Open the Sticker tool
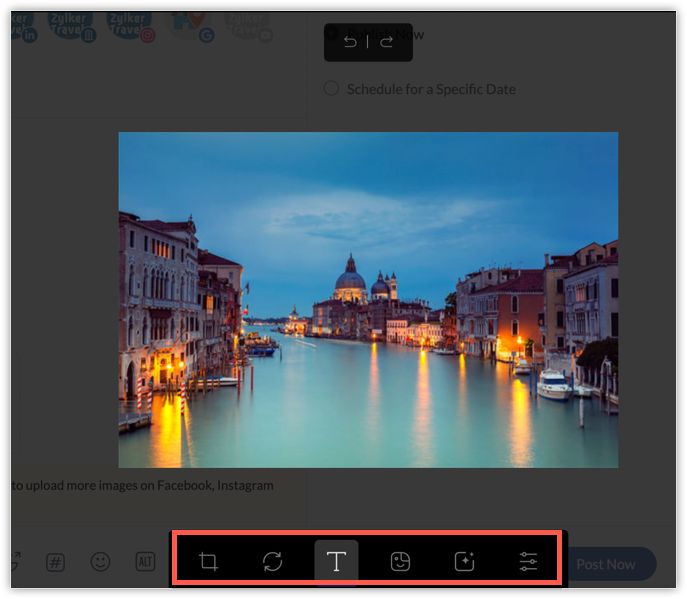The width and height of the screenshot is (687, 599). (400, 561)
